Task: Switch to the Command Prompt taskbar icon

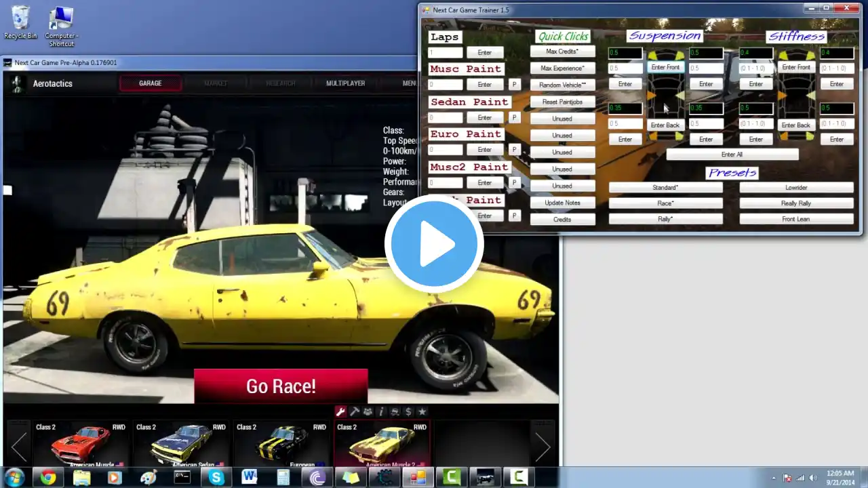Action: (x=182, y=478)
